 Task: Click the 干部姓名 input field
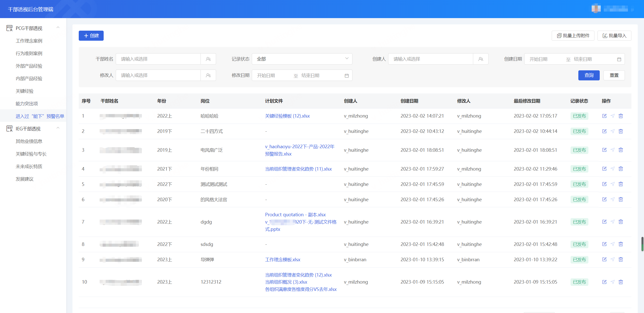(158, 59)
